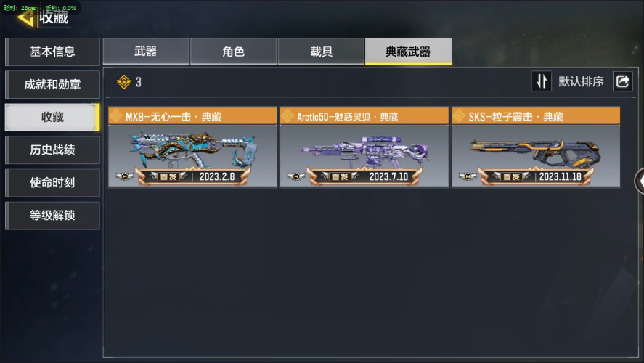Click the share export icon
Viewport: 644px width, 363px height.
[x=623, y=81]
